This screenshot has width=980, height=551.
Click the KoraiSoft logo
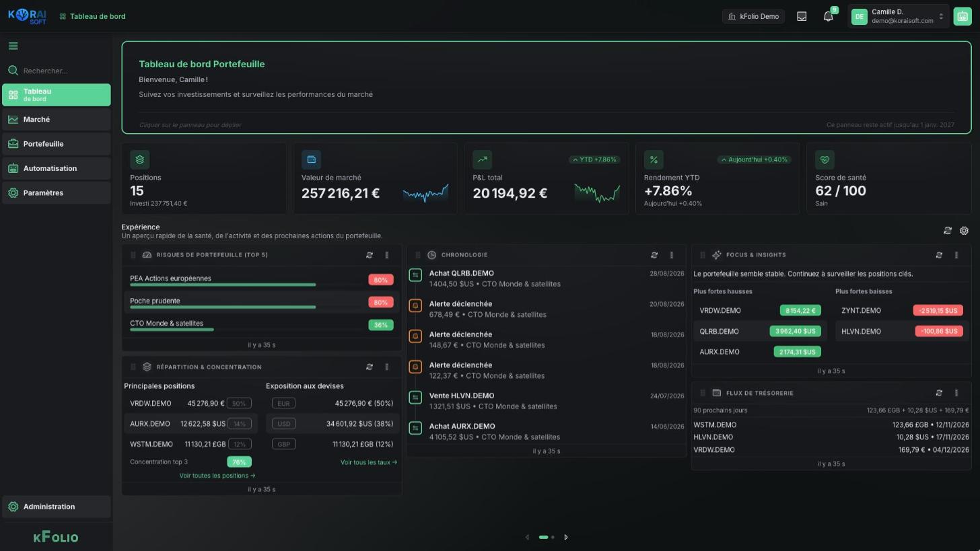tap(27, 16)
